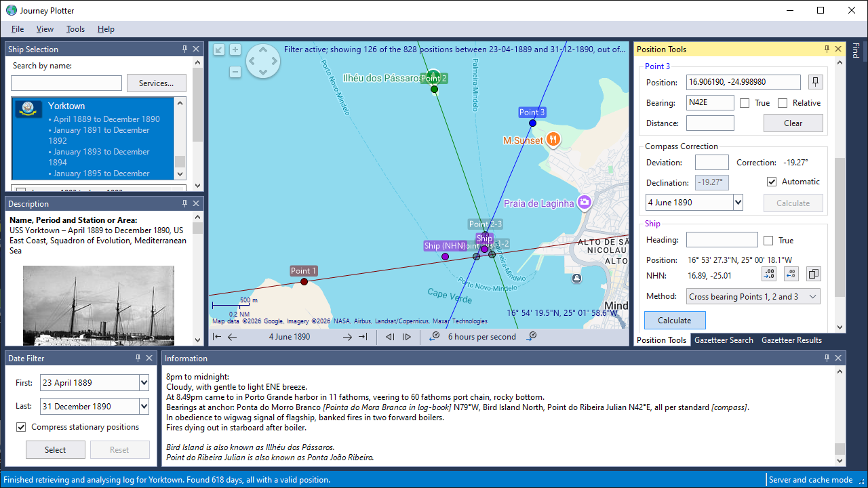Click the Search by name field
Viewport: 868px width, 488px height.
tap(66, 83)
